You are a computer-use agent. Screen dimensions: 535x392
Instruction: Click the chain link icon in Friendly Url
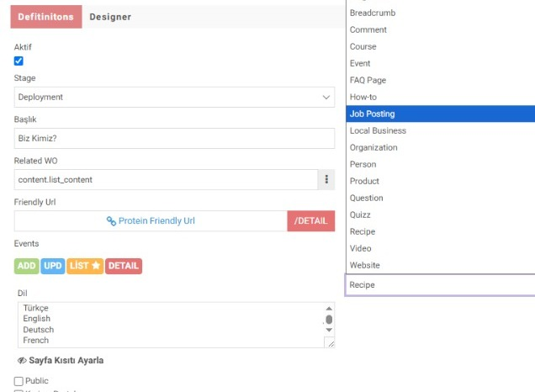(111, 221)
